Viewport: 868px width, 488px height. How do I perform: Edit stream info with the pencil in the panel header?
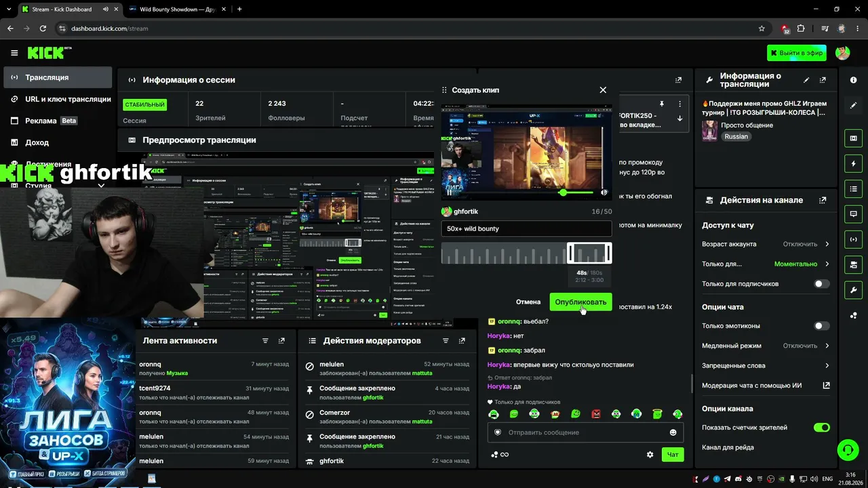click(x=806, y=80)
